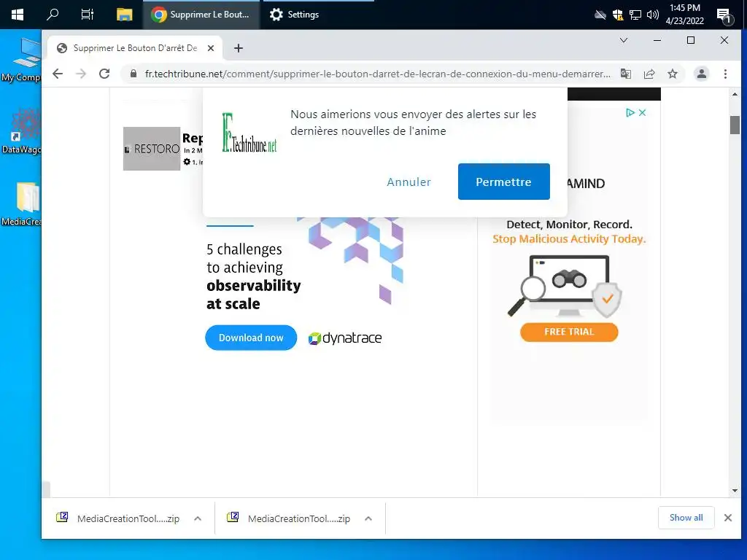Click the 5 challenges observability text
Image resolution: width=747 pixels, height=560 pixels.
click(x=253, y=276)
